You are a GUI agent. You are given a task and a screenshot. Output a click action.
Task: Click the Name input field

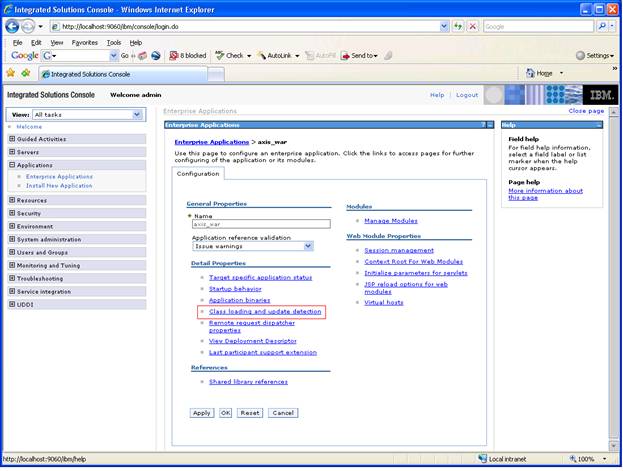click(x=261, y=224)
